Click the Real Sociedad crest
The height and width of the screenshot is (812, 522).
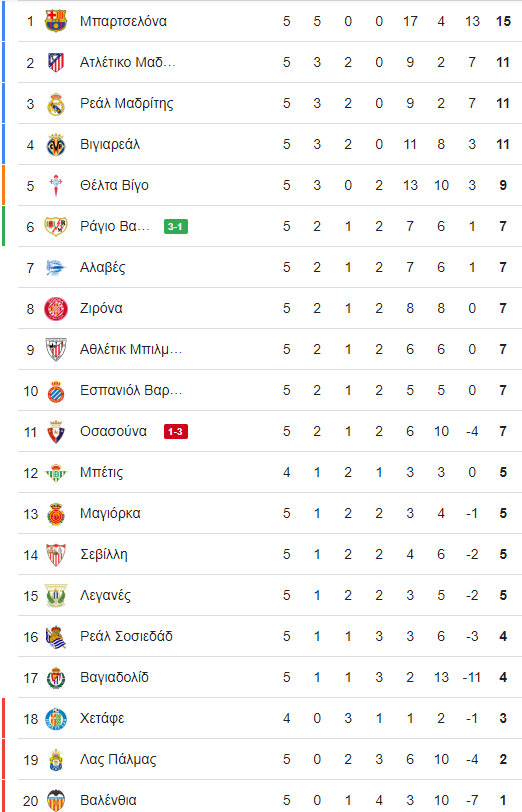pos(56,636)
